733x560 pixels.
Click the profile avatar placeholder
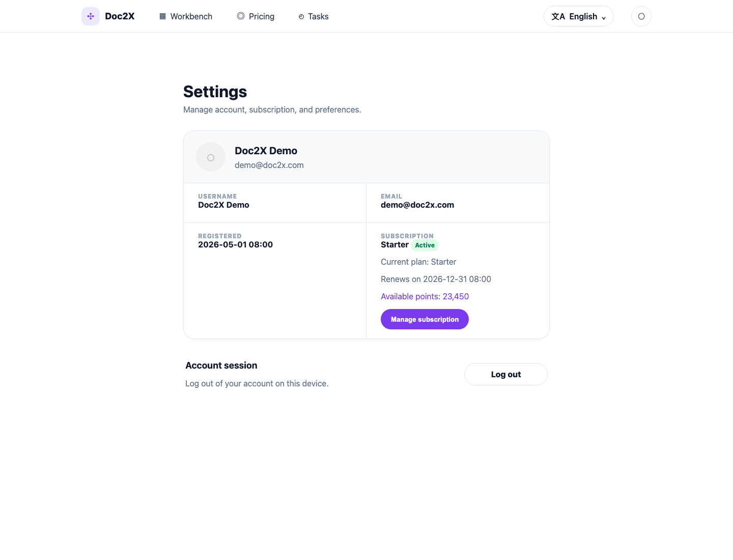[x=211, y=157]
